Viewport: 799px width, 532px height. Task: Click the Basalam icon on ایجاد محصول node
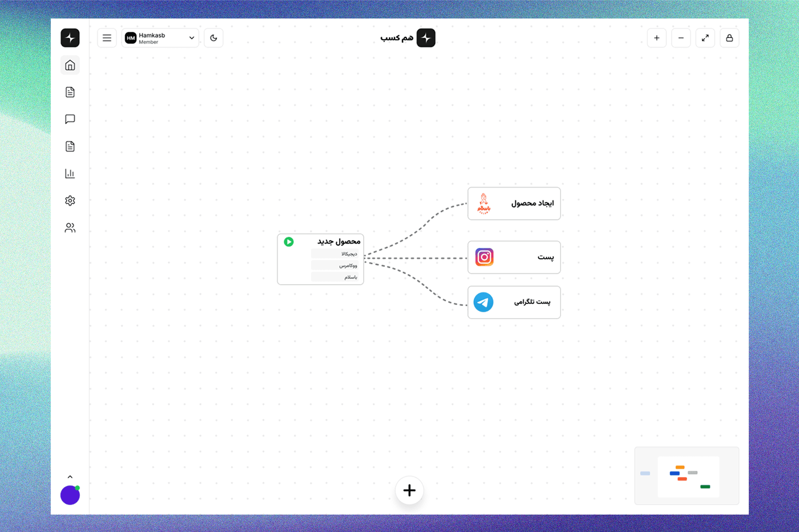[484, 203]
